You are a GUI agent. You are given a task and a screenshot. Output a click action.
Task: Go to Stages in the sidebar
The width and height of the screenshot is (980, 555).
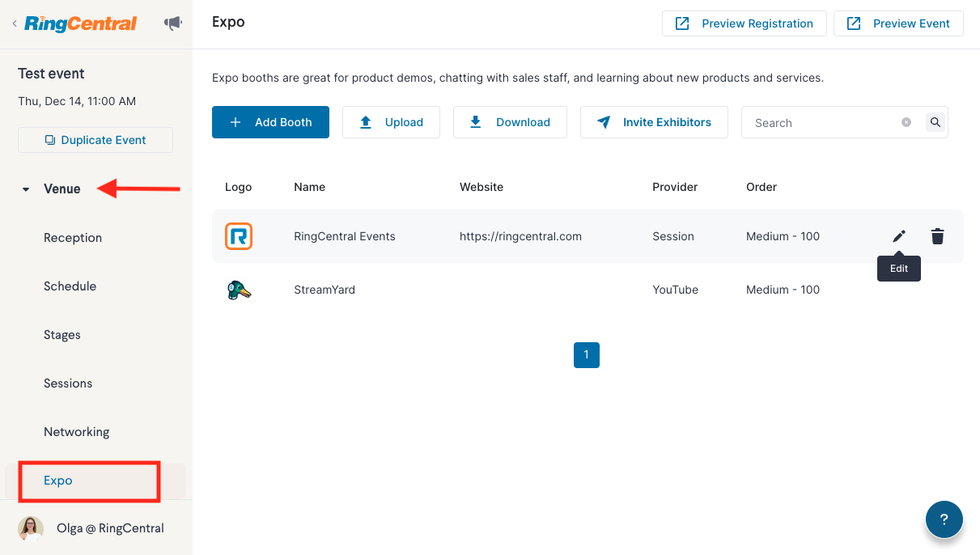(x=62, y=335)
